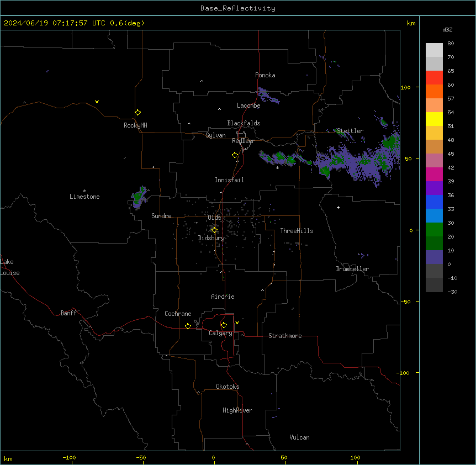Viewport: 476px width, 465px height.
Task: Click the Blackfalds city label
Action: point(244,123)
